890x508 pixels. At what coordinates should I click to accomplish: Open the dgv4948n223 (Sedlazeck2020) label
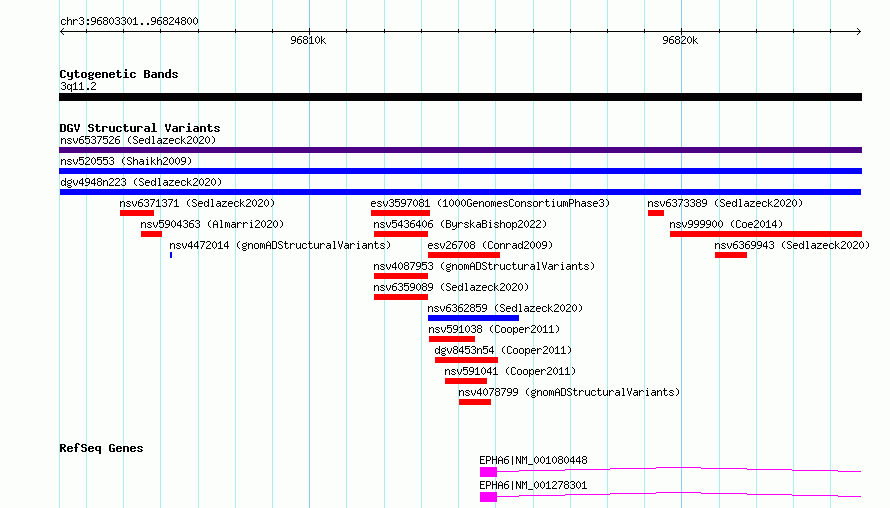click(x=141, y=182)
